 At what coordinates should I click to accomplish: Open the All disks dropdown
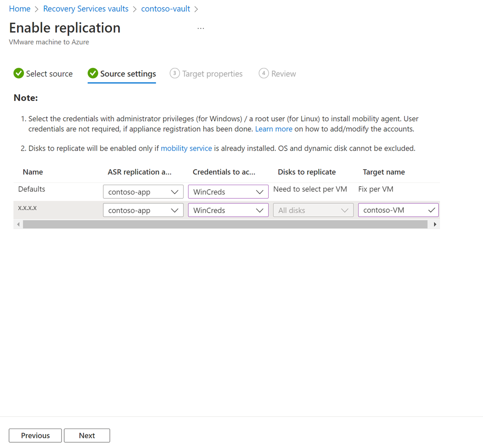[x=313, y=210]
